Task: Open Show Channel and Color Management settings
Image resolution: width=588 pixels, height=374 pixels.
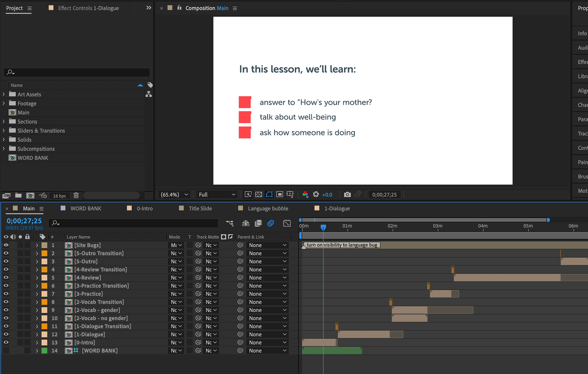Action: click(x=305, y=194)
